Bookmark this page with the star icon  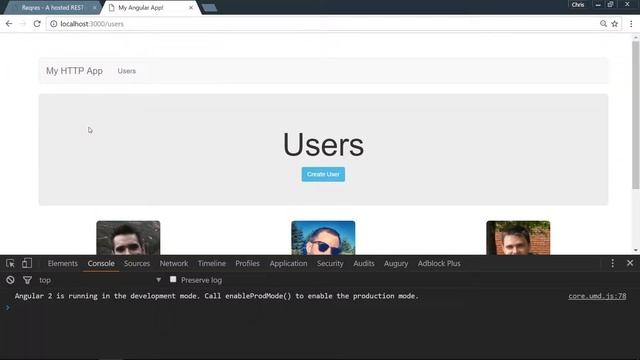point(615,24)
